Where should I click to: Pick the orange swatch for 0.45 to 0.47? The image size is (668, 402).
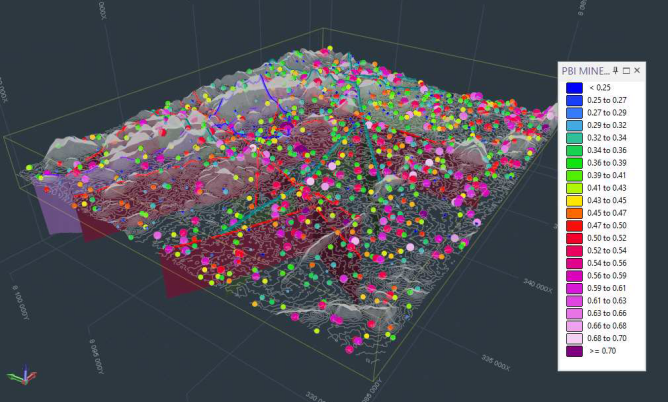(x=574, y=213)
